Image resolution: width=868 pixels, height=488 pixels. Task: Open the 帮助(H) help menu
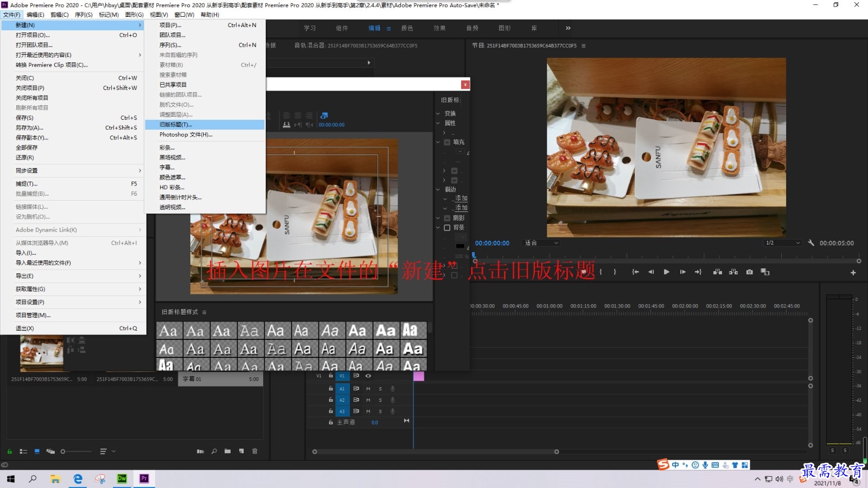tap(210, 15)
